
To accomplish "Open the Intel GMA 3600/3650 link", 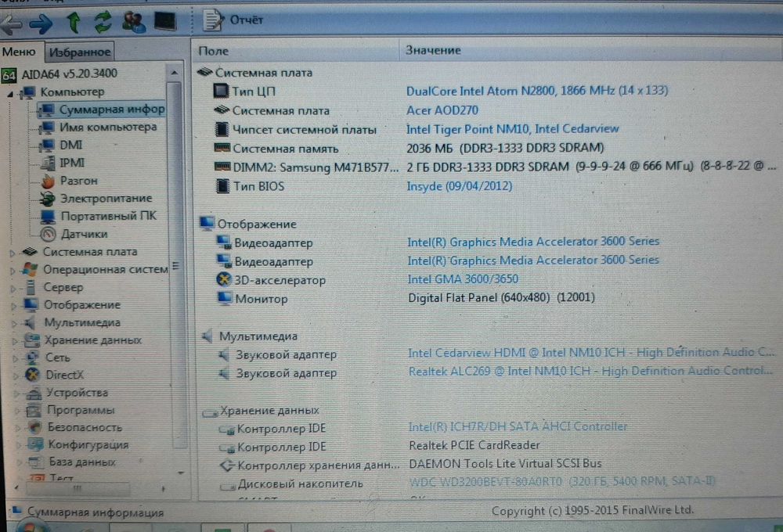I will [x=463, y=279].
